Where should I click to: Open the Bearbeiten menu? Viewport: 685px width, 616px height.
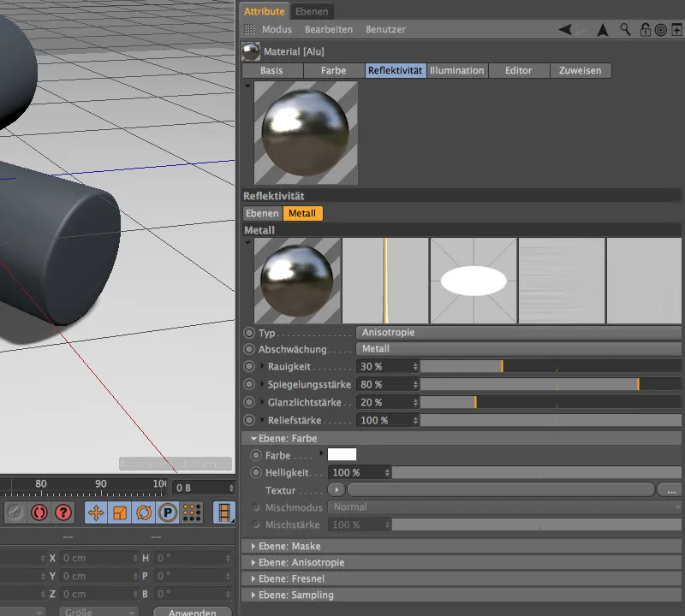pos(329,29)
